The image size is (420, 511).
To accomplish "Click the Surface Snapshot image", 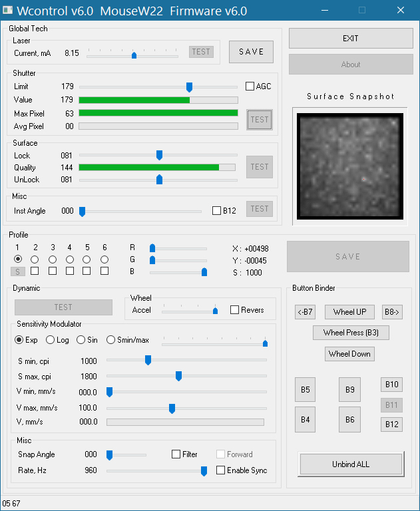I will (x=350, y=166).
